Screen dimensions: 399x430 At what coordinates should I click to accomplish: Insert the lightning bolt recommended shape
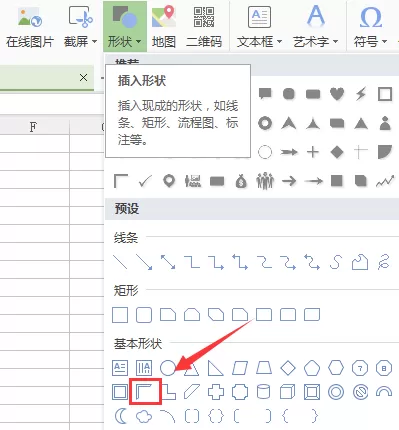tap(361, 94)
